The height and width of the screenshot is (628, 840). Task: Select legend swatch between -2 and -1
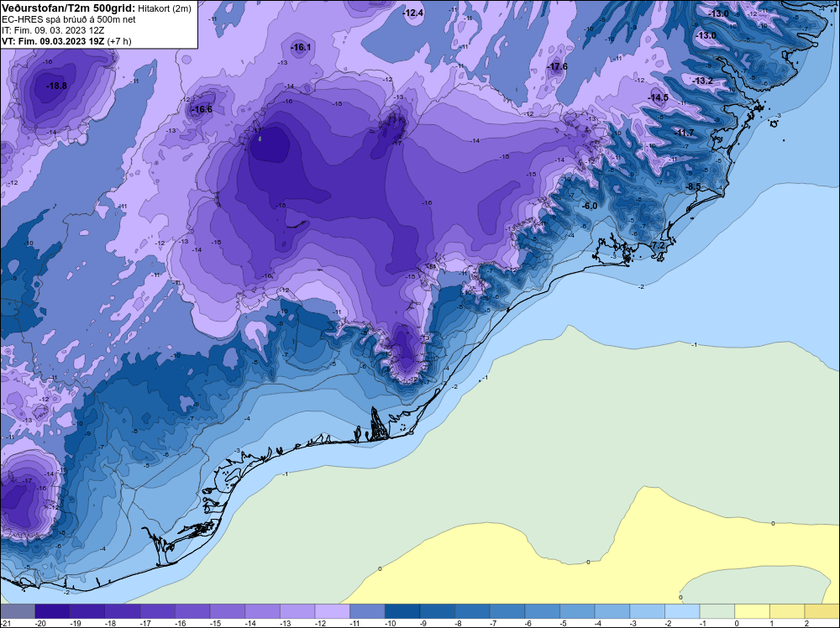682,611
